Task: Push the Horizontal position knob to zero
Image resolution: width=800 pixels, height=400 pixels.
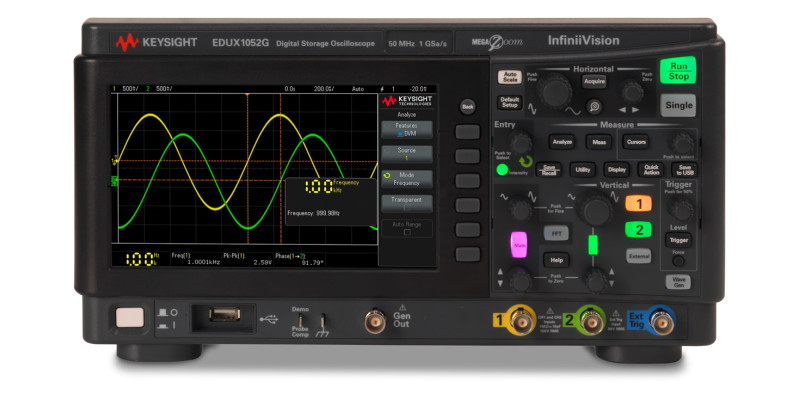Action: 632,92
